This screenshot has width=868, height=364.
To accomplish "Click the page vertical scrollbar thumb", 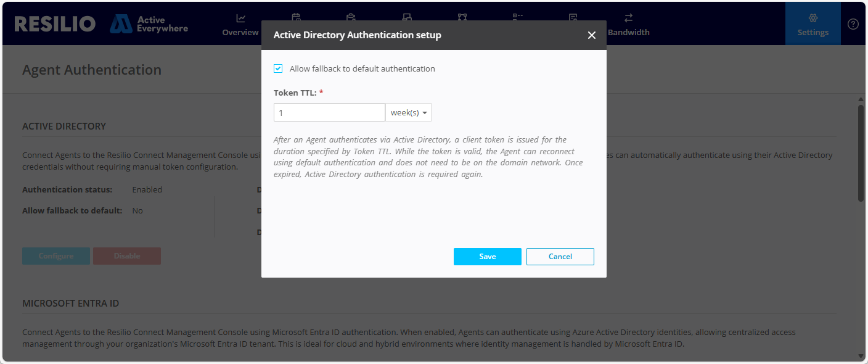I will pyautogui.click(x=861, y=152).
